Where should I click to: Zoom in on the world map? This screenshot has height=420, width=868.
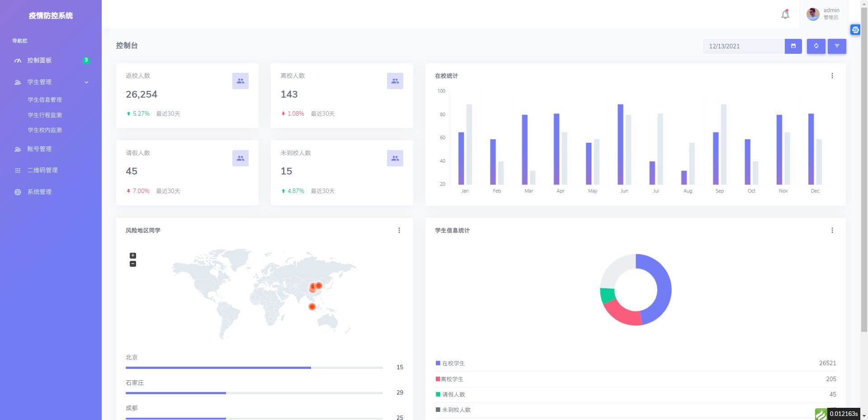click(133, 255)
